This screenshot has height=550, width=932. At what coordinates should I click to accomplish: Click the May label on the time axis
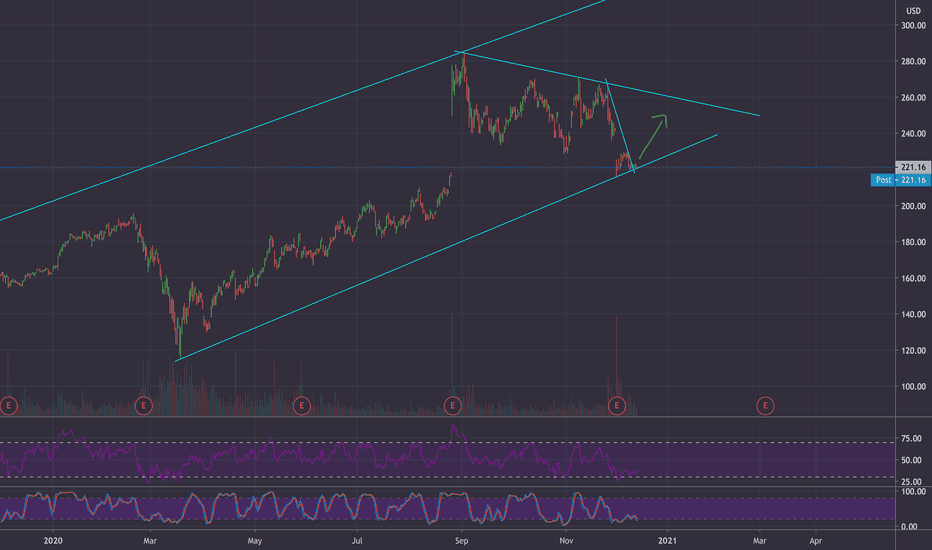(x=254, y=540)
